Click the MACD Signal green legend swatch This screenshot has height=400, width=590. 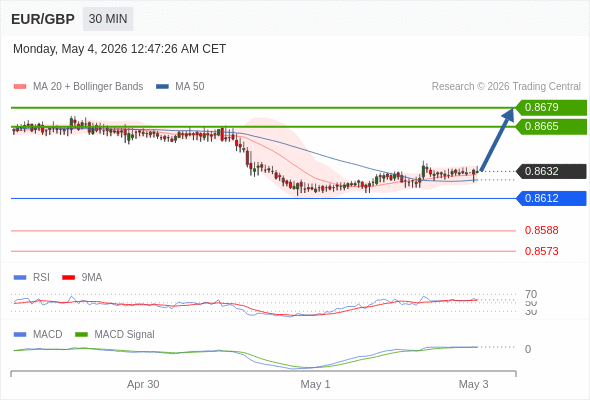81,335
